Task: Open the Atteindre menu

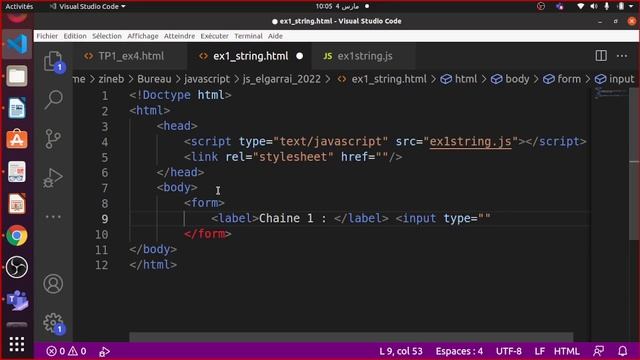Action: 180,36
